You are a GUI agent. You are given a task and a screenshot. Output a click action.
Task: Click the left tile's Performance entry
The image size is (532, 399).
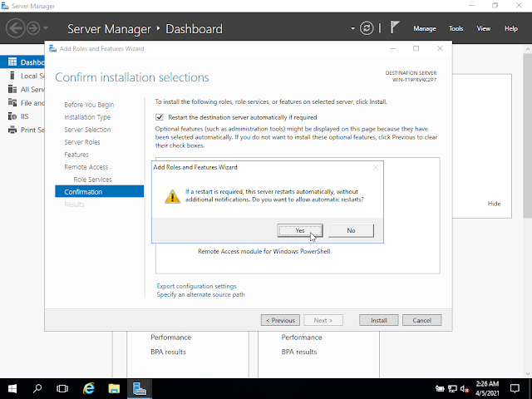click(170, 337)
